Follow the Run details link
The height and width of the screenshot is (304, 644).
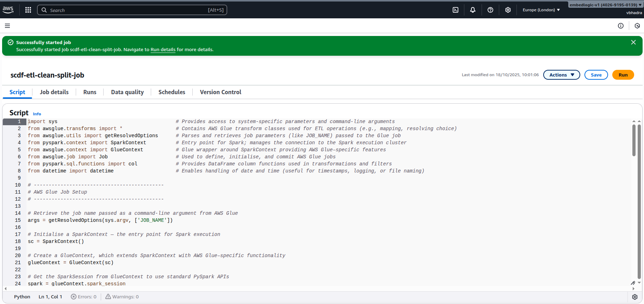point(163,50)
